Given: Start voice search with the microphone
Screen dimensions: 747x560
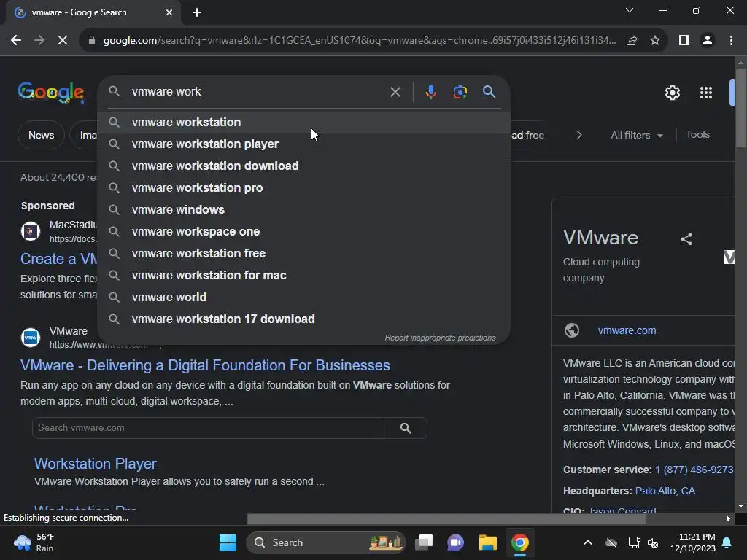Looking at the screenshot, I should click(x=430, y=92).
